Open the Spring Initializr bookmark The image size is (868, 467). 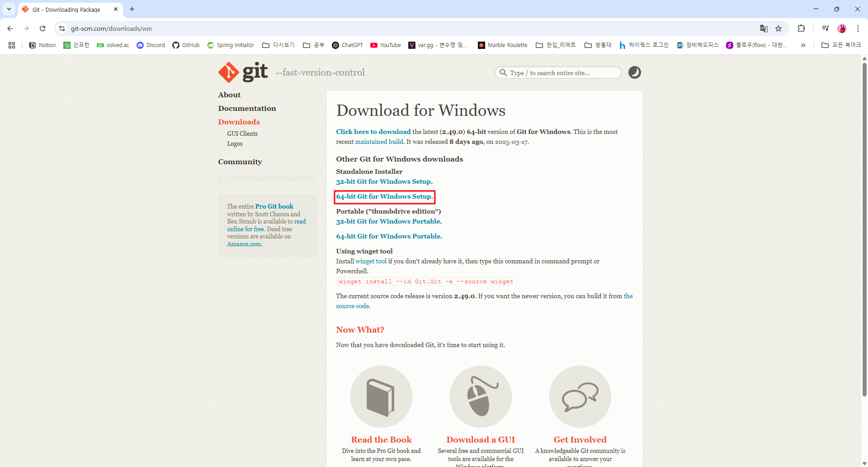231,45
